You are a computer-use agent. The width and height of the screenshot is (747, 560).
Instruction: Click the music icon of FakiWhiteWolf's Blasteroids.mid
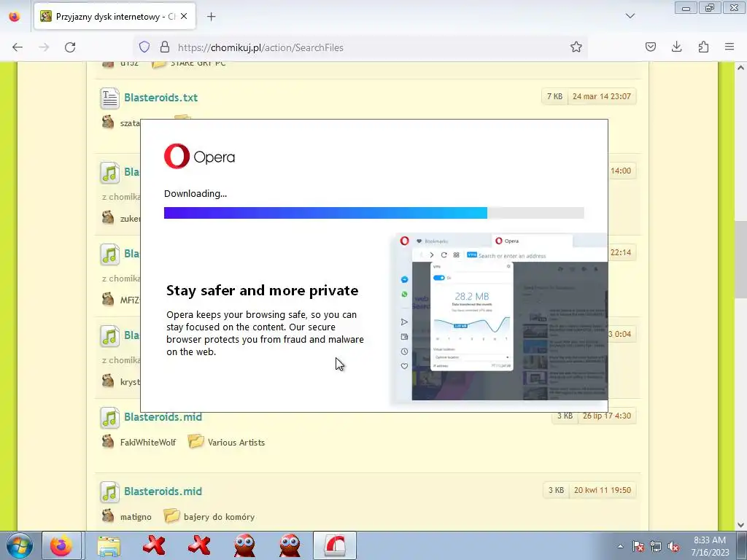pos(109,418)
